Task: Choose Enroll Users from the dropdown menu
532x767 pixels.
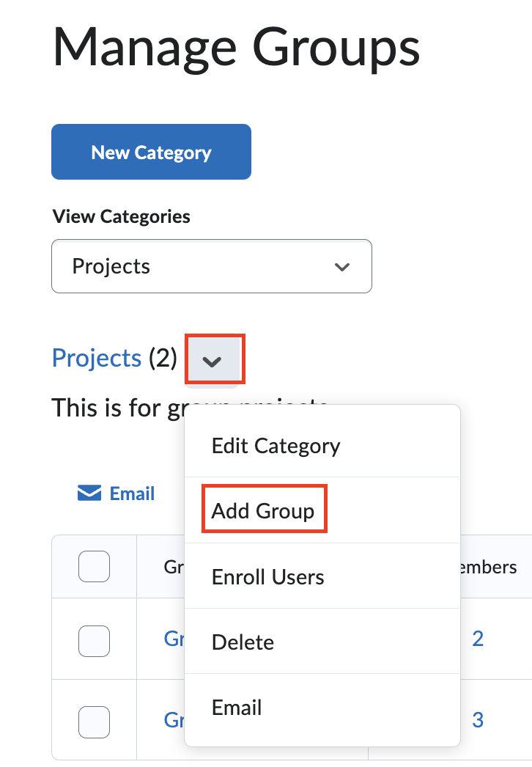Action: [268, 577]
